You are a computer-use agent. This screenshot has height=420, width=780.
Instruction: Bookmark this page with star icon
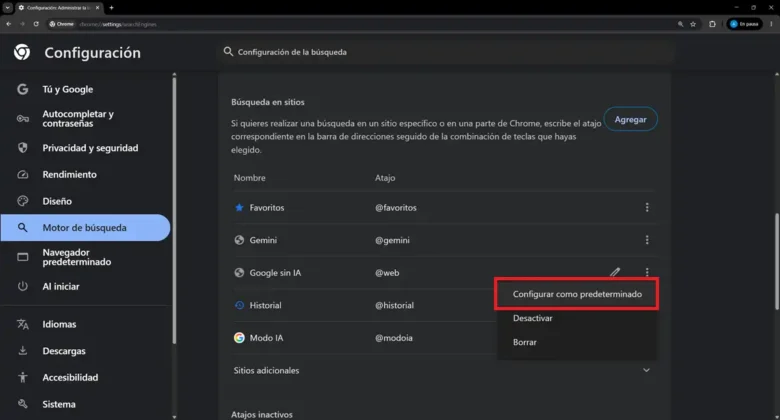tap(693, 24)
